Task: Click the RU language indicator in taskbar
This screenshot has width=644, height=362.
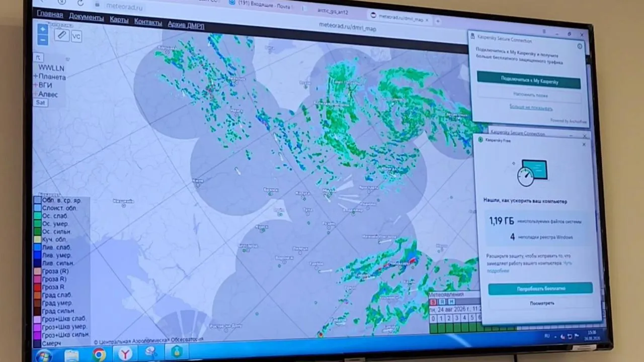Action: tap(547, 335)
